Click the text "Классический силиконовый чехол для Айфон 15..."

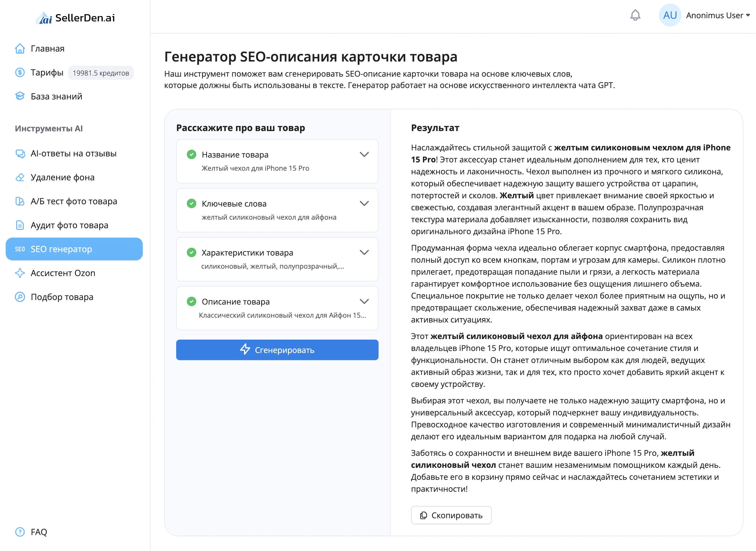(x=283, y=315)
